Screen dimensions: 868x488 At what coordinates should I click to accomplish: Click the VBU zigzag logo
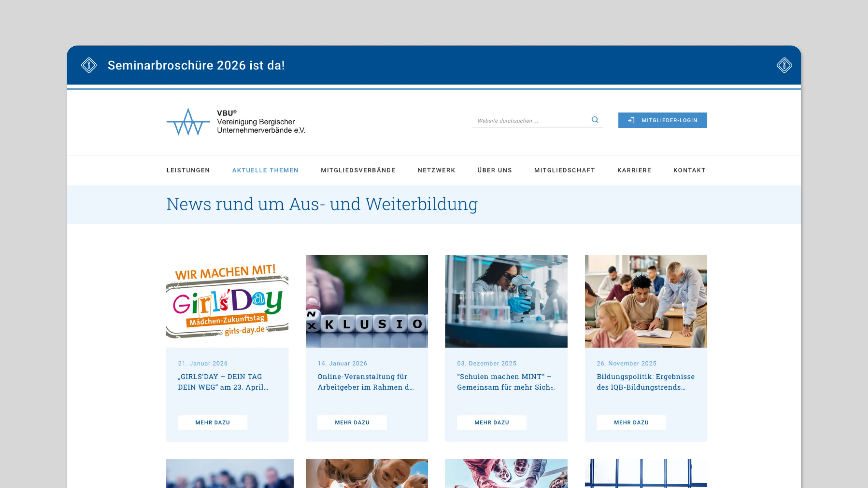188,122
